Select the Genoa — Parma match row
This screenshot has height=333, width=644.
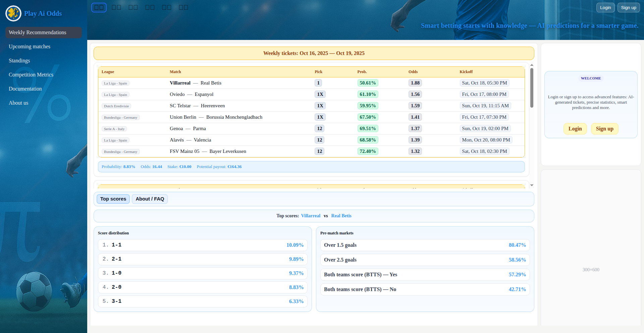coord(188,129)
